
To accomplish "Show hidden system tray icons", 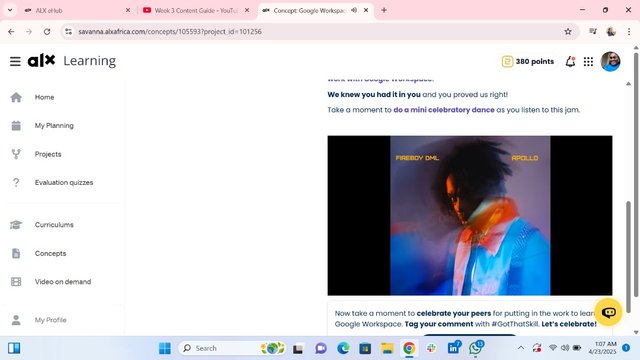I will coord(521,348).
